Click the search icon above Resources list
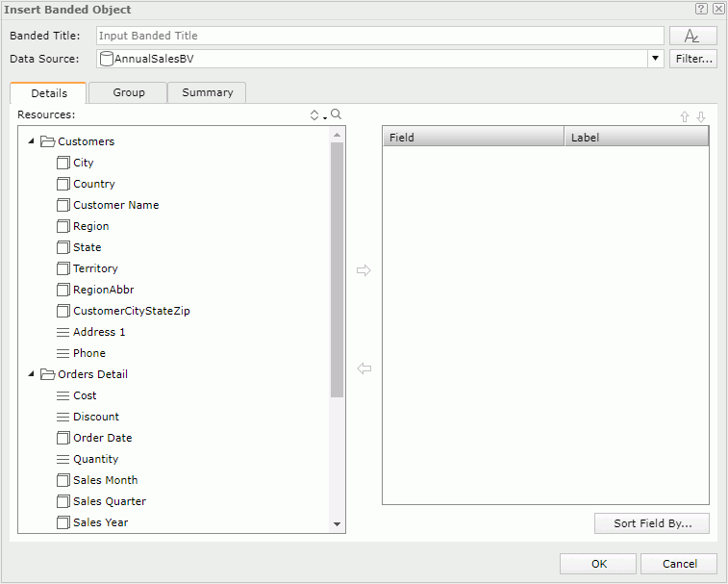728x584 pixels. (336, 114)
